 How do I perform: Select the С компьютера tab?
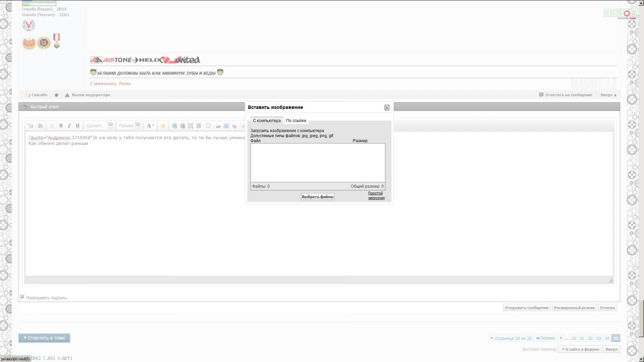[x=266, y=121]
